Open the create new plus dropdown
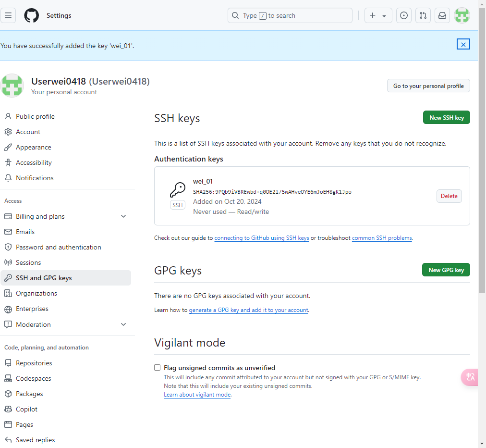The height and width of the screenshot is (448, 486). pyautogui.click(x=378, y=15)
